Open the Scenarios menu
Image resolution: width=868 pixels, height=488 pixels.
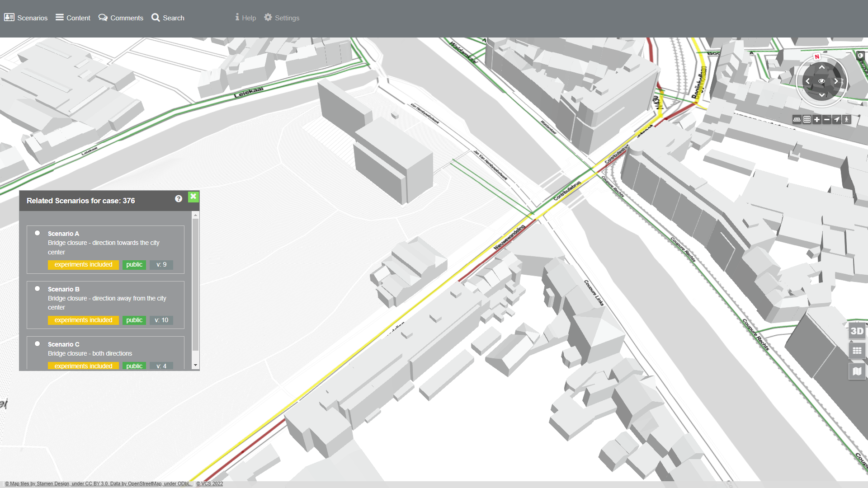(x=26, y=18)
